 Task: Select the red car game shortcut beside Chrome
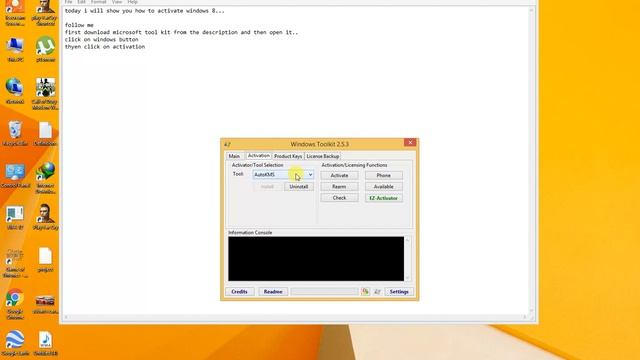pyautogui.click(x=45, y=304)
